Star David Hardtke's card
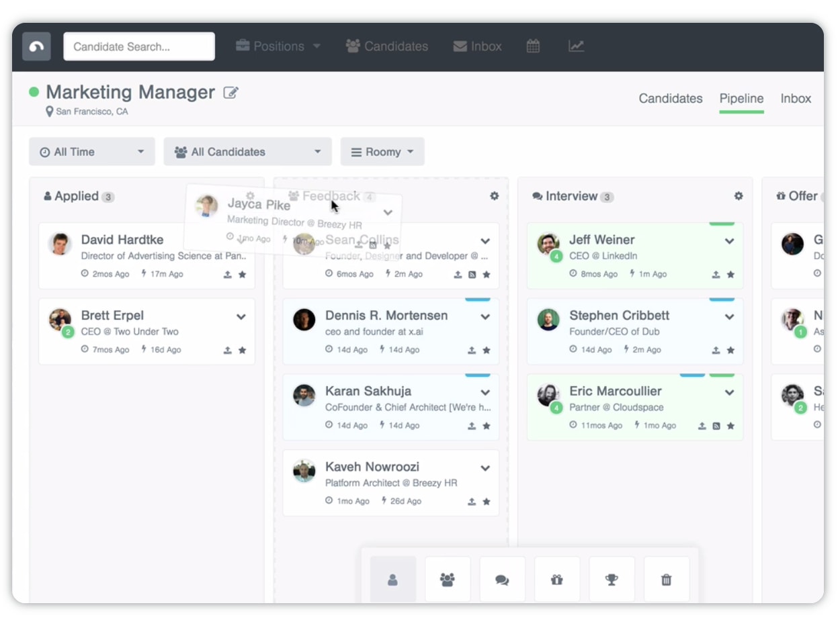Image resolution: width=840 pixels, height=626 pixels. [x=243, y=274]
